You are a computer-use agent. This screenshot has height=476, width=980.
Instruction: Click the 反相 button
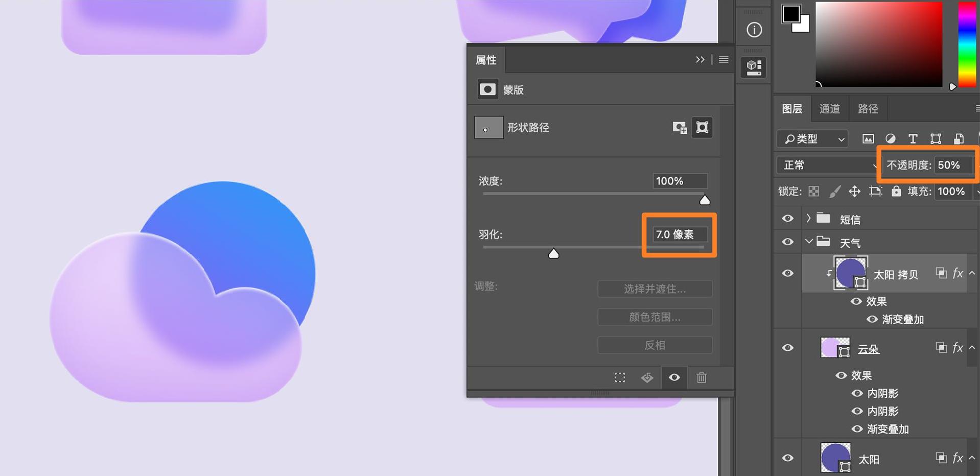coord(655,345)
